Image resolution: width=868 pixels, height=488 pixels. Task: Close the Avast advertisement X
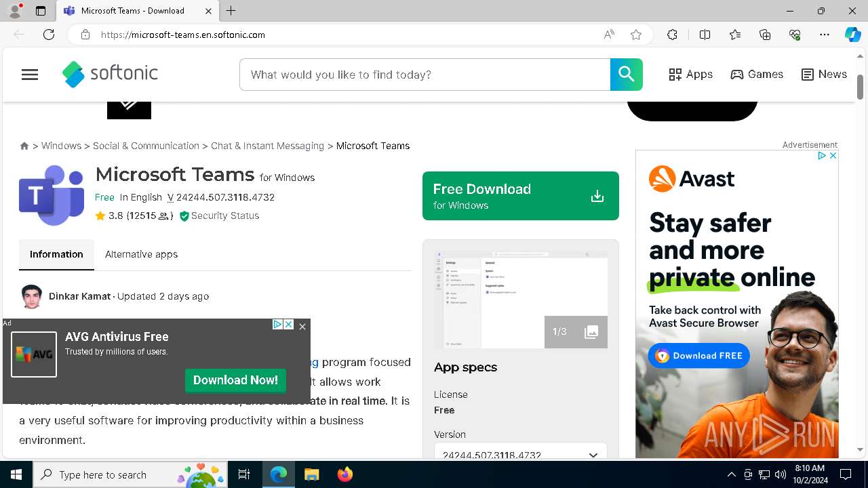coord(833,156)
